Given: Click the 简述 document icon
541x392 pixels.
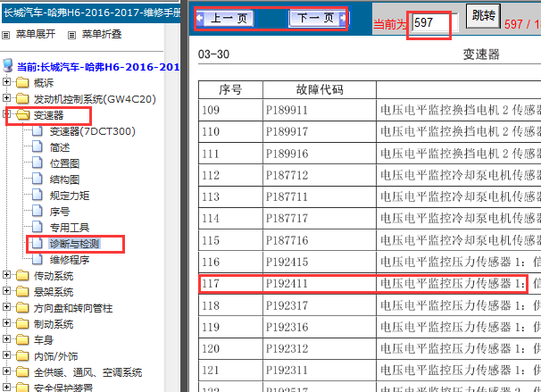Looking at the screenshot, I should 37,147.
